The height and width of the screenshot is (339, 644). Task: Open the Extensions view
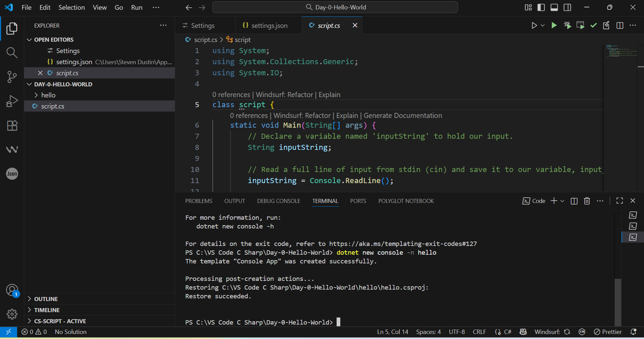[x=12, y=125]
